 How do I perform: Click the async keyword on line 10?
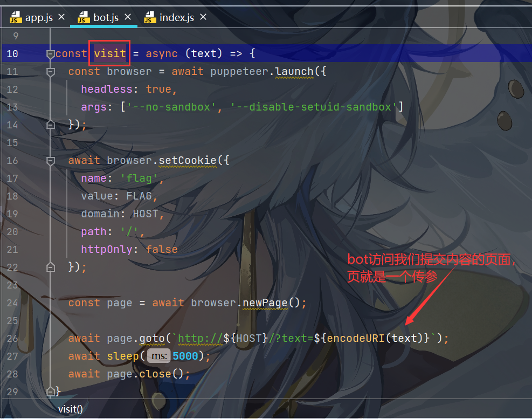(162, 53)
